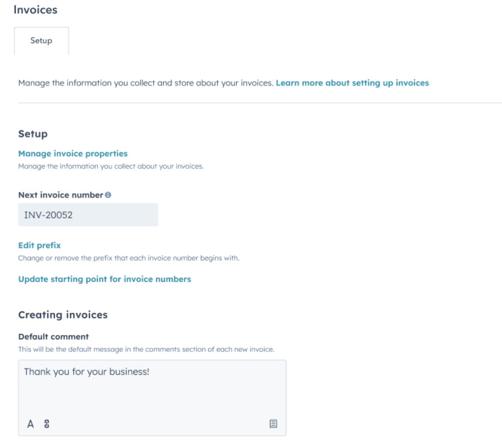Click Manage invoice properties
502x448 pixels.
[72, 154]
